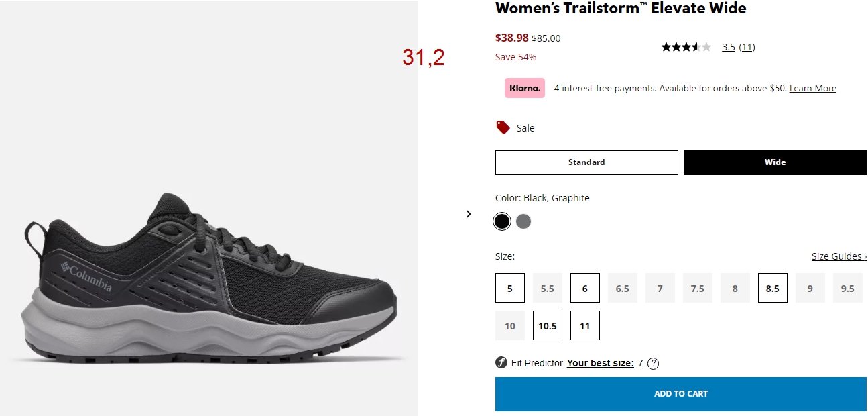Open Klarna Learn More link
The image size is (868, 416).
click(813, 89)
